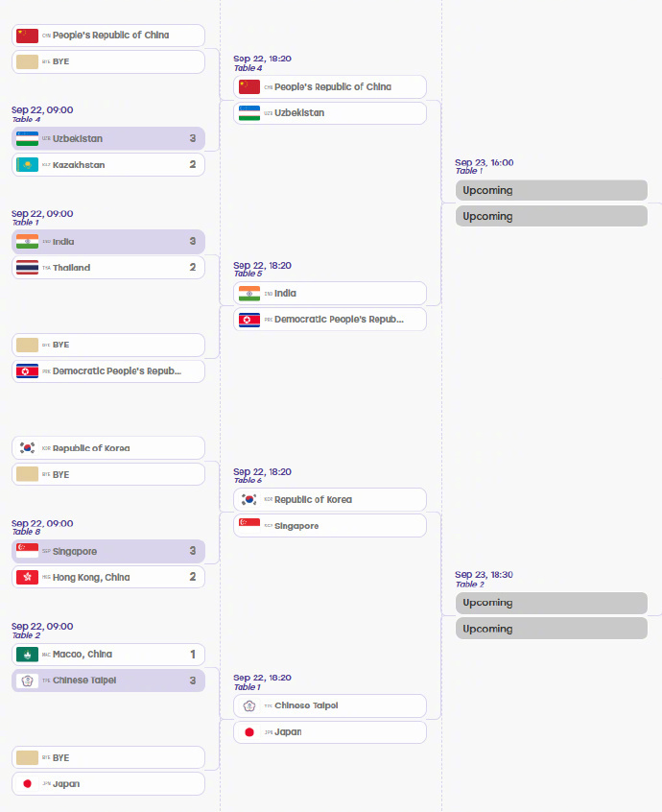The height and width of the screenshot is (812, 662).
Task: Click the first Upcoming slot for Sep 23, 16:00
Action: click(x=552, y=190)
